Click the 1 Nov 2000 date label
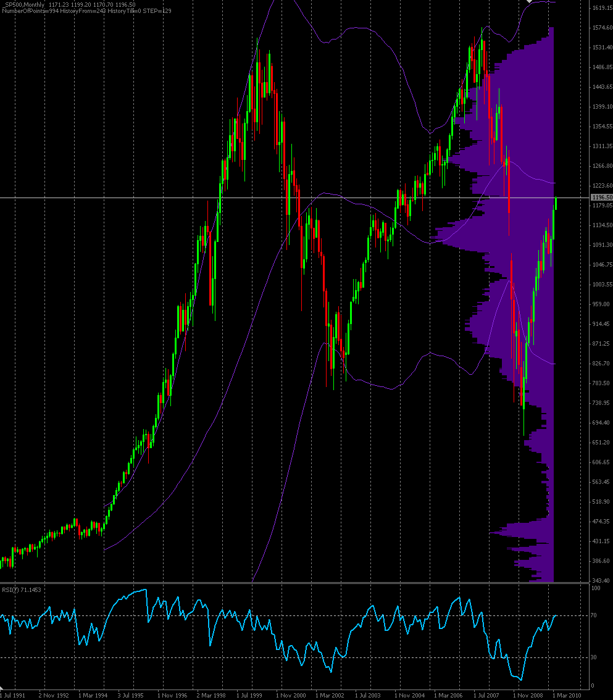The width and height of the screenshot is (613, 700). [x=291, y=695]
